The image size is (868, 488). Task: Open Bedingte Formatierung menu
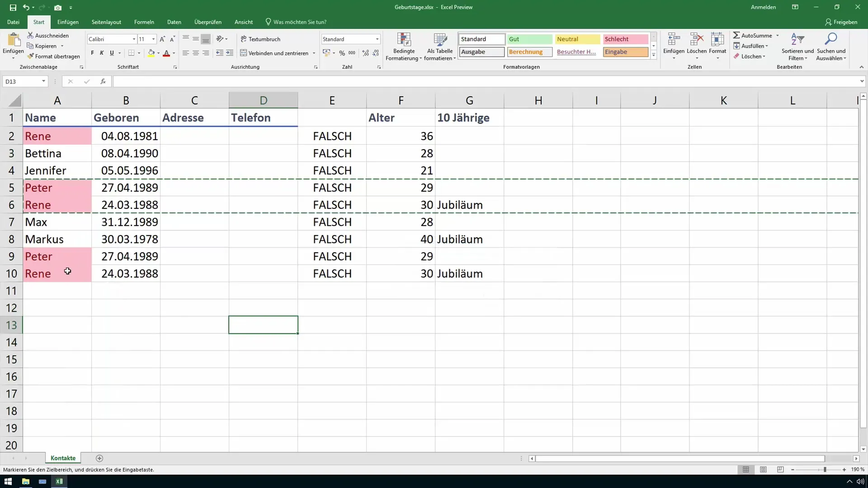coord(404,47)
